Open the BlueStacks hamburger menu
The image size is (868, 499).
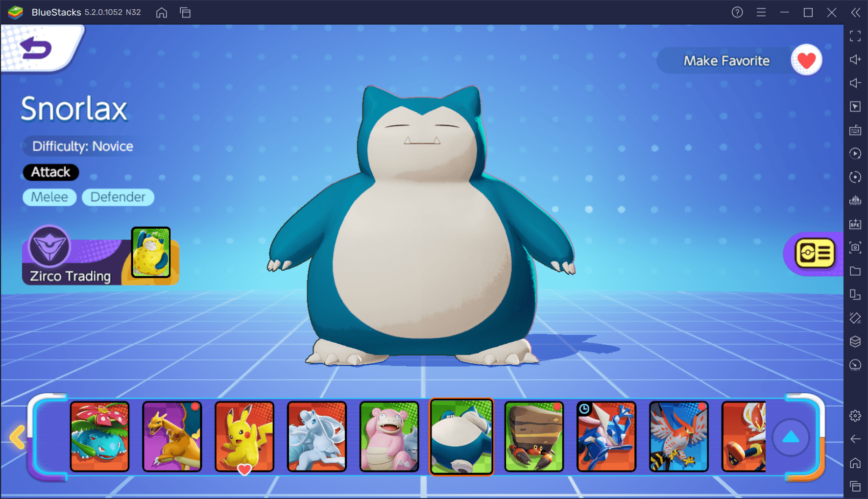[761, 12]
